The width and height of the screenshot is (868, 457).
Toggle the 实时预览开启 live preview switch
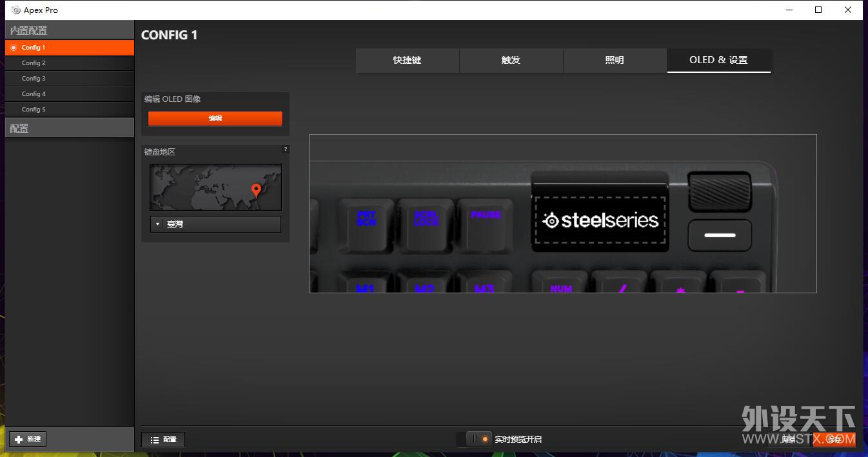pyautogui.click(x=474, y=439)
